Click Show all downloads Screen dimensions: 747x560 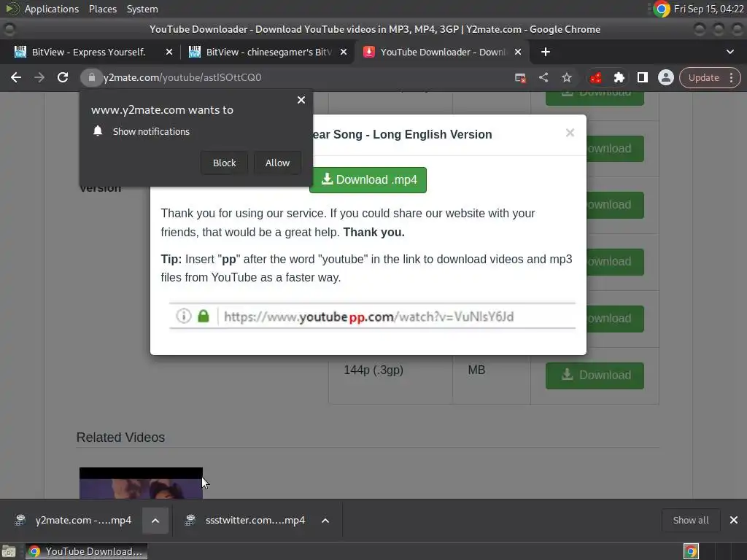(x=691, y=520)
